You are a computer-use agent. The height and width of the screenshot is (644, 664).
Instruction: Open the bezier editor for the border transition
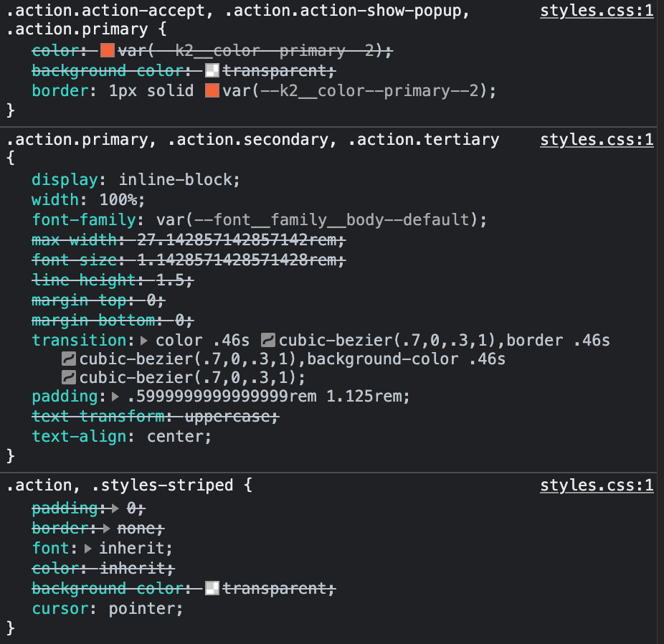pos(70,359)
